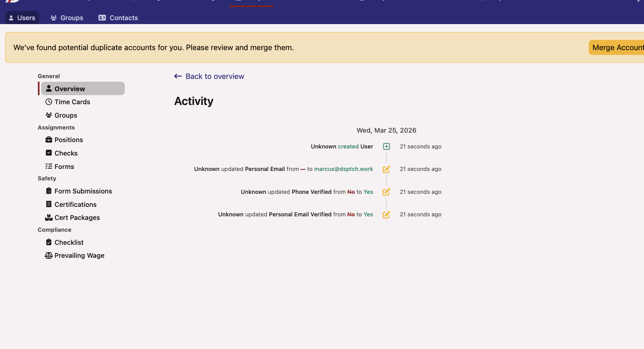The image size is (644, 349).
Task: Click the Prevailing Wage scales icon
Action: pyautogui.click(x=49, y=255)
